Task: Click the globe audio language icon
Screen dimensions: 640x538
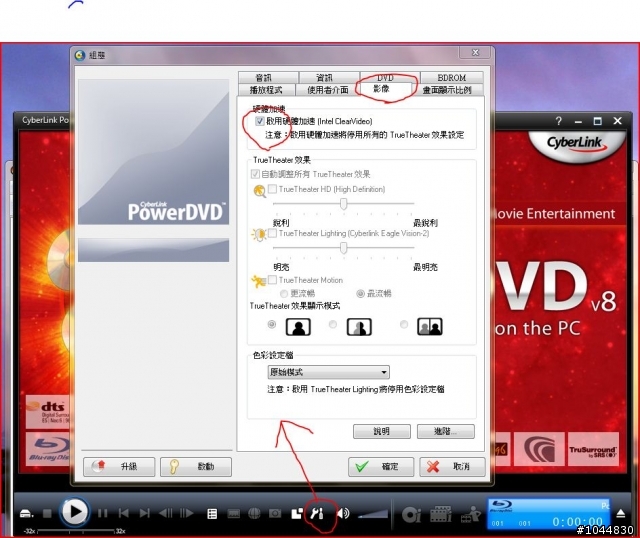Action: (254, 514)
